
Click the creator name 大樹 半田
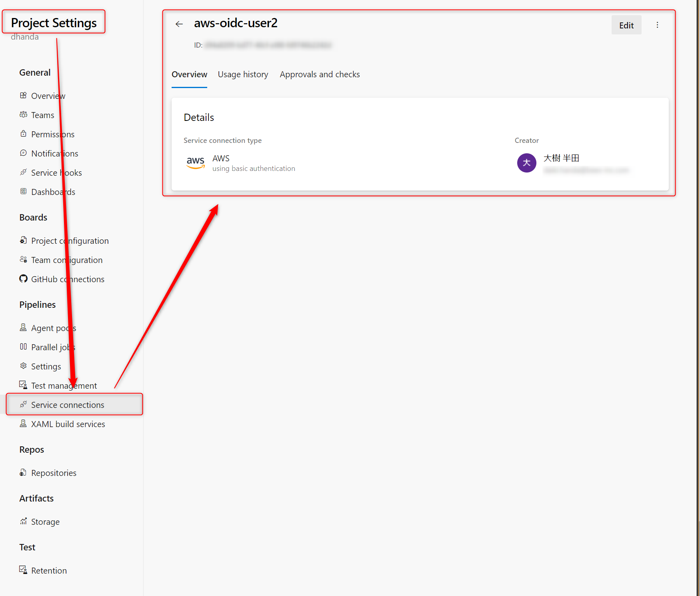tap(561, 158)
